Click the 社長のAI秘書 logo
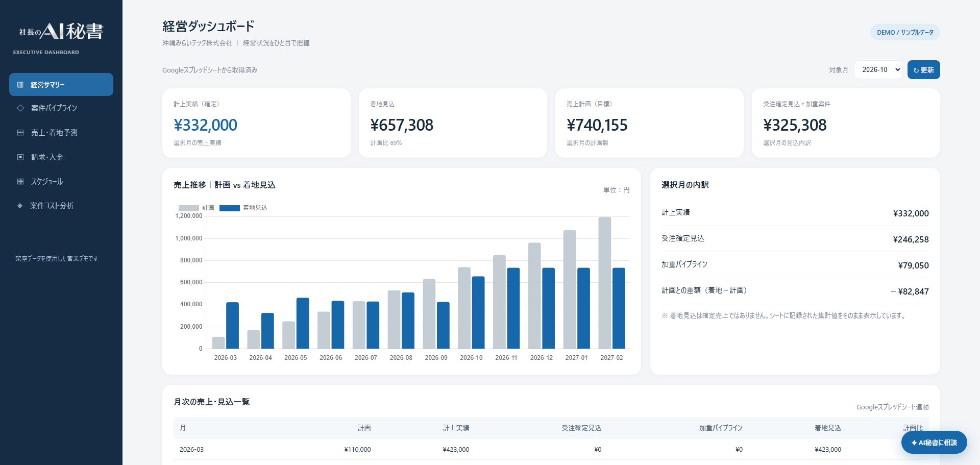Image resolution: width=980 pixels, height=465 pixels. 61,32
